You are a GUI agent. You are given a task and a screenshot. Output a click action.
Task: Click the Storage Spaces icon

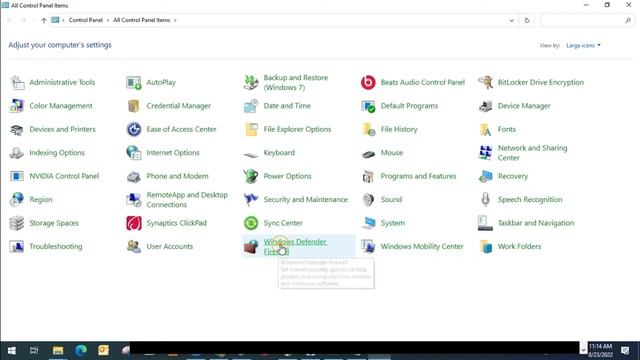[x=17, y=223]
